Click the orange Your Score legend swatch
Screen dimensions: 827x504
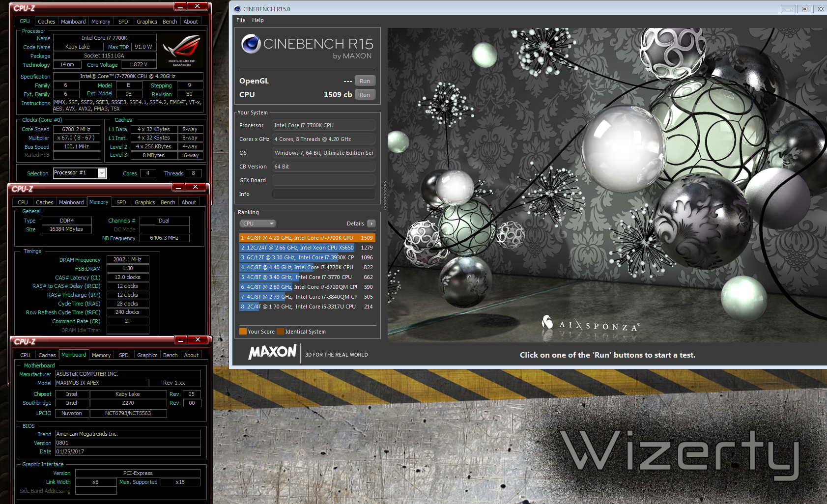[243, 331]
